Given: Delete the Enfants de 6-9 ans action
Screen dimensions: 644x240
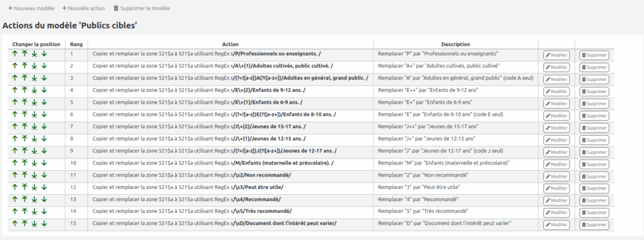Looking at the screenshot, I should 594,104.
